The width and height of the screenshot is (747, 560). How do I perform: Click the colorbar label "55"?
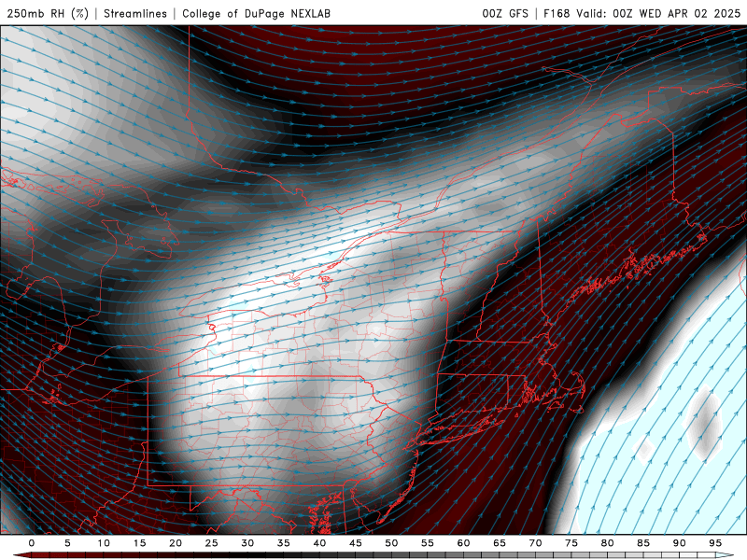click(x=428, y=543)
